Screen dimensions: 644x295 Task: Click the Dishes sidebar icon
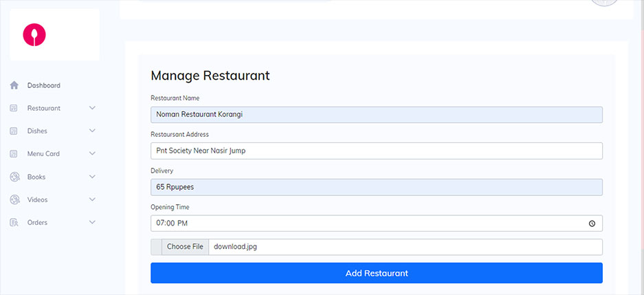pos(14,131)
